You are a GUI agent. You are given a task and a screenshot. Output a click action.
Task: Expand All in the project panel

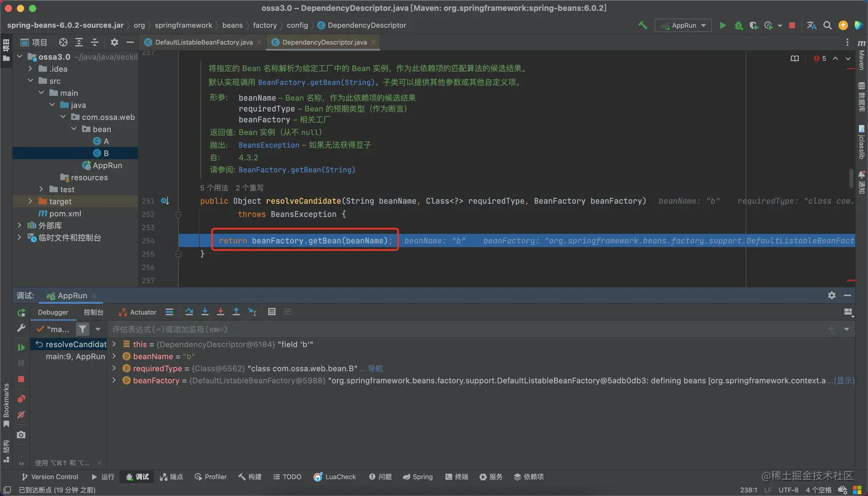pyautogui.click(x=79, y=42)
